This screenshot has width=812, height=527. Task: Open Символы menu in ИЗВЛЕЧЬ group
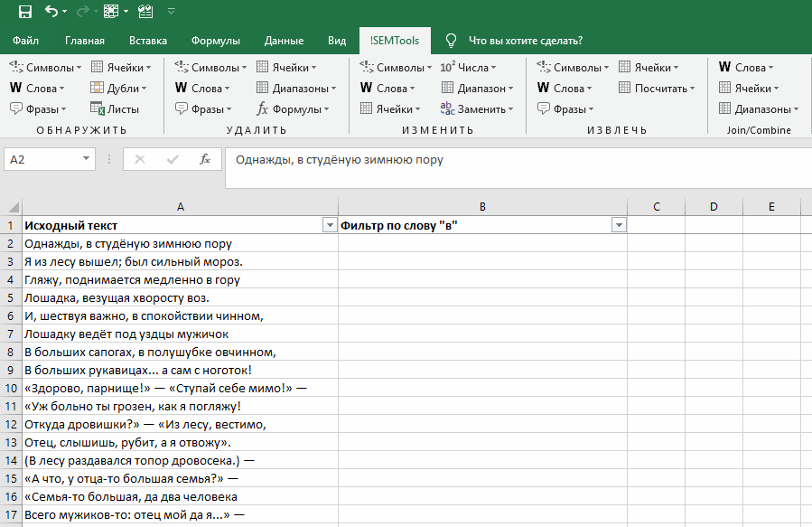coord(573,68)
